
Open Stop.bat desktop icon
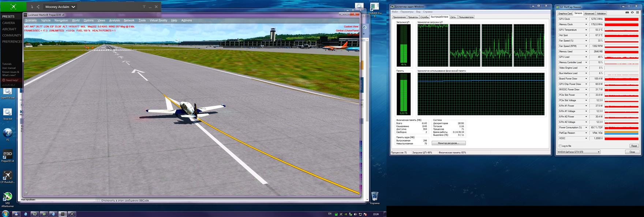point(8,114)
